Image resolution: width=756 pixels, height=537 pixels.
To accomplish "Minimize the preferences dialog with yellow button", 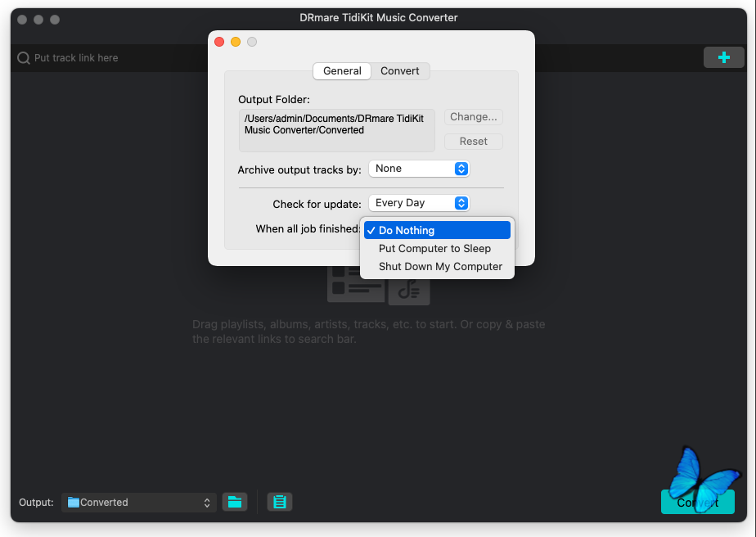I will coord(236,42).
